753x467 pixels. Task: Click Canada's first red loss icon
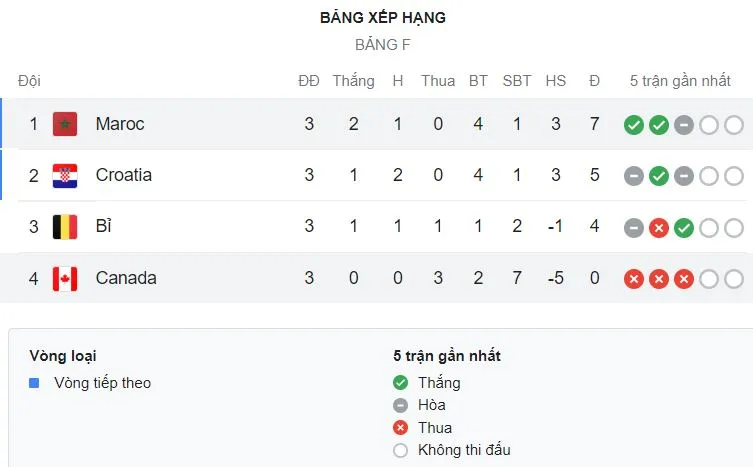[x=633, y=279]
